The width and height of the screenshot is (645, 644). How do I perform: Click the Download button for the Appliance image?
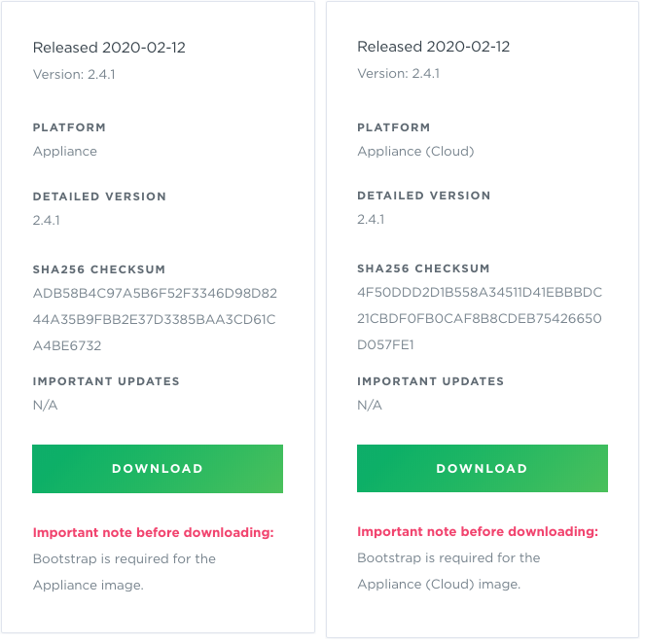[x=157, y=469]
